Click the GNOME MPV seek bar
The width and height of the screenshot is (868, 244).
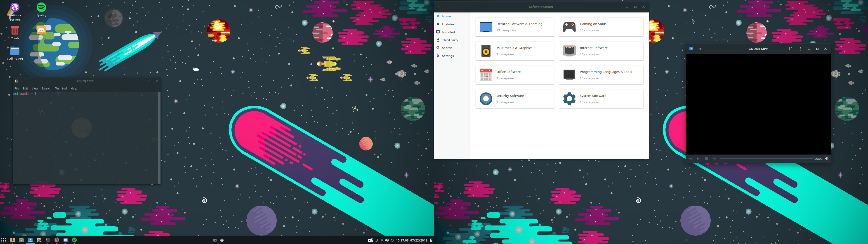point(766,159)
